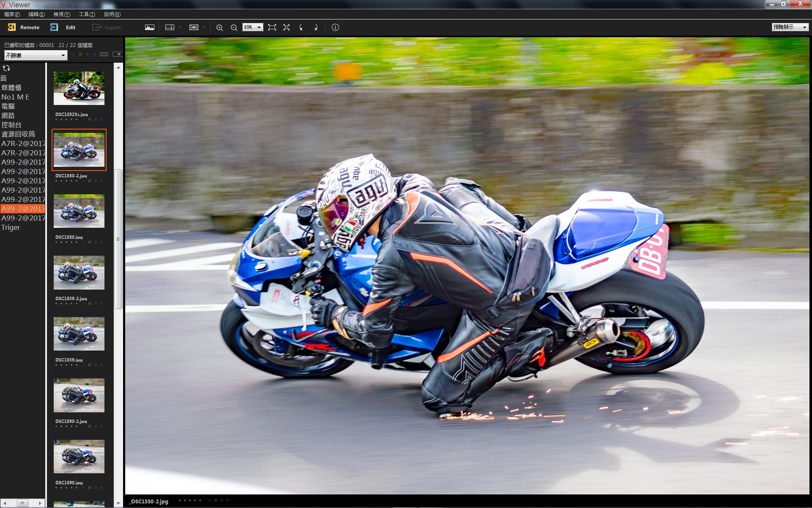812x508 pixels.
Task: Switch to the split preview layout icon
Action: (170, 28)
